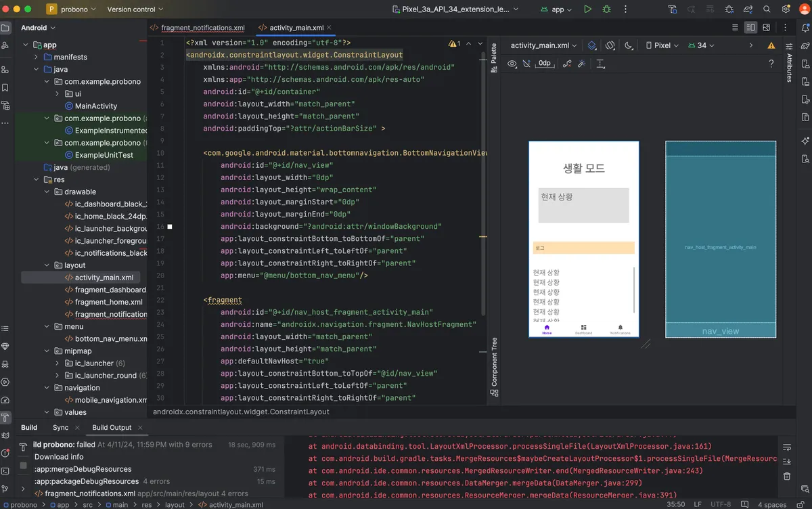The image size is (812, 509).
Task: Click the orange warning icon in design panel
Action: (x=771, y=45)
